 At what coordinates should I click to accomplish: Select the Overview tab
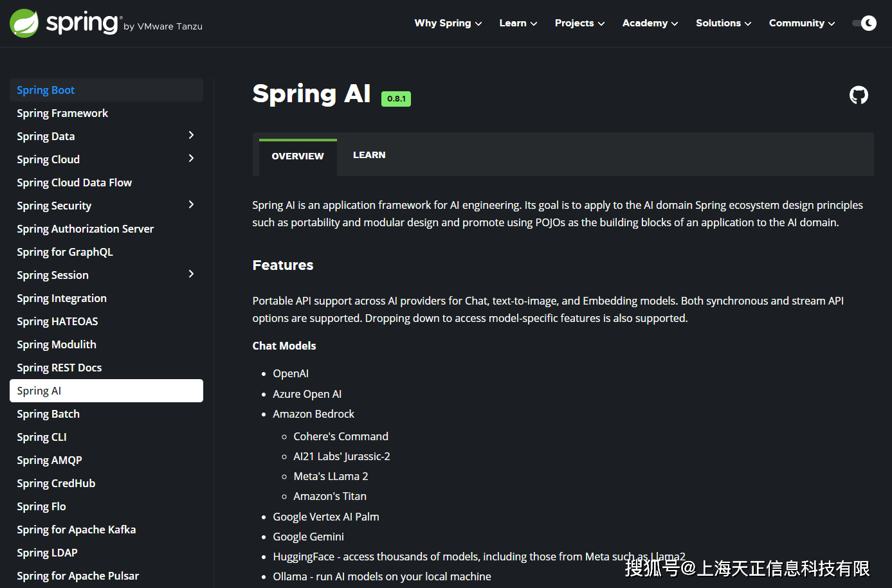298,156
